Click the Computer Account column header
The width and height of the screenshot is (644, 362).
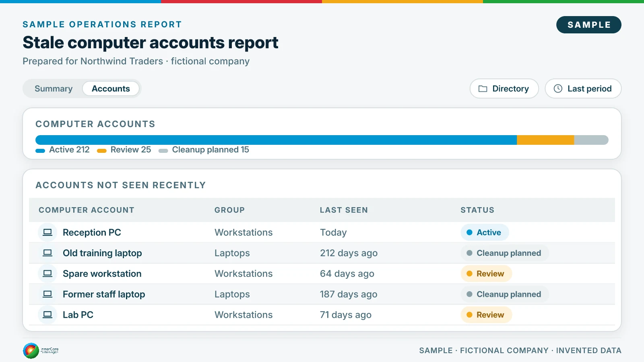(x=87, y=210)
